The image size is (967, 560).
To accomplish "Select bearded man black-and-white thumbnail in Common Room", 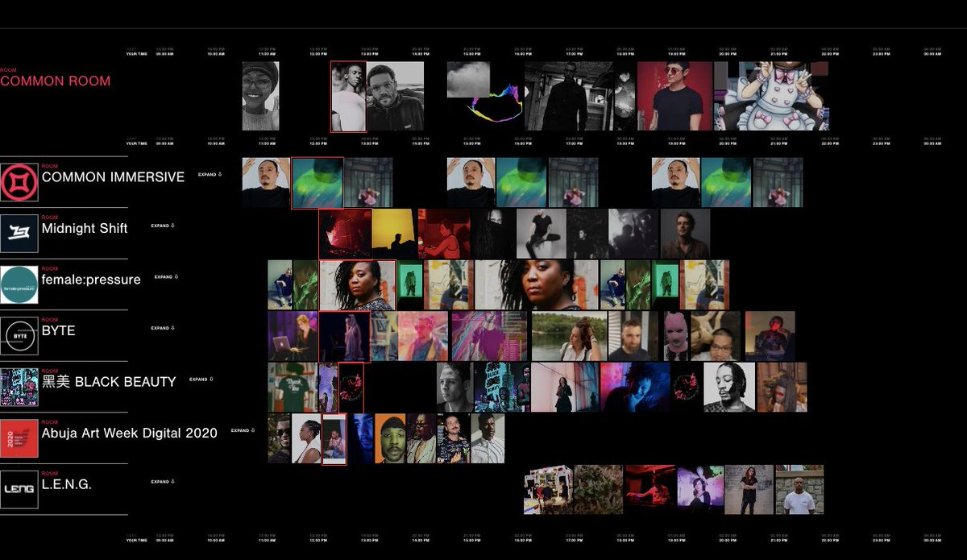I will click(395, 97).
